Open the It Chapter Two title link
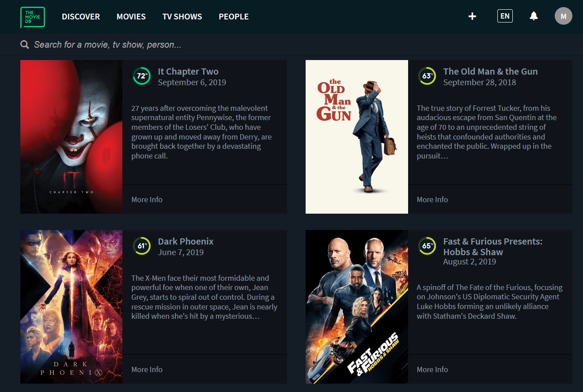Image resolution: width=583 pixels, height=392 pixels. point(188,72)
